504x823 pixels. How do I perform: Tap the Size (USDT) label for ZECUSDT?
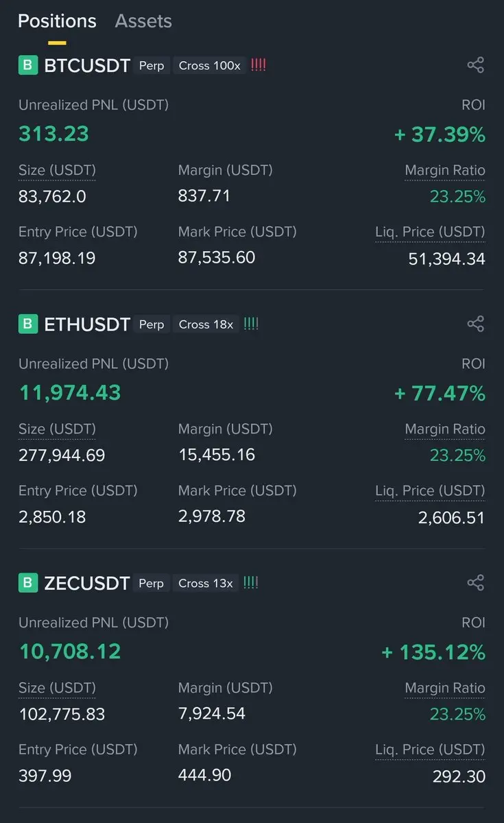coord(57,688)
